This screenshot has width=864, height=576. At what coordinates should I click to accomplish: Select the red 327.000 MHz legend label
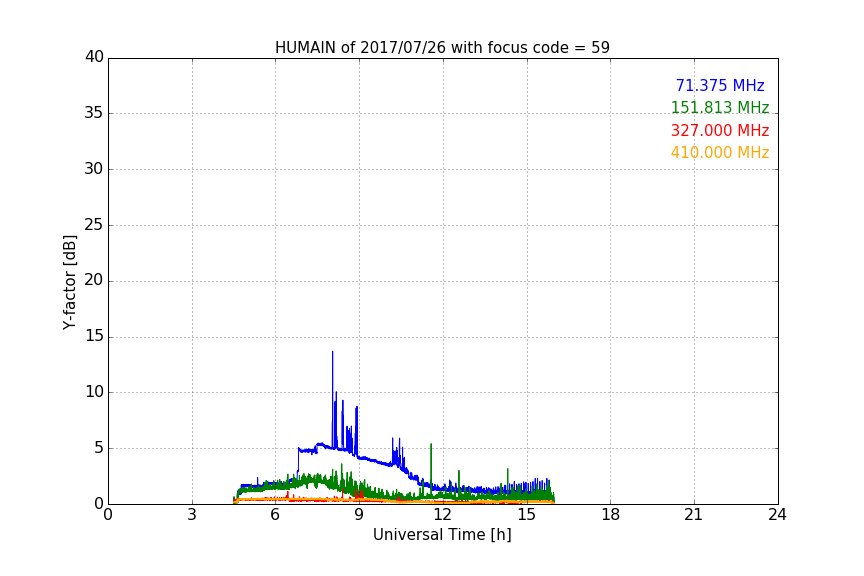(x=720, y=130)
